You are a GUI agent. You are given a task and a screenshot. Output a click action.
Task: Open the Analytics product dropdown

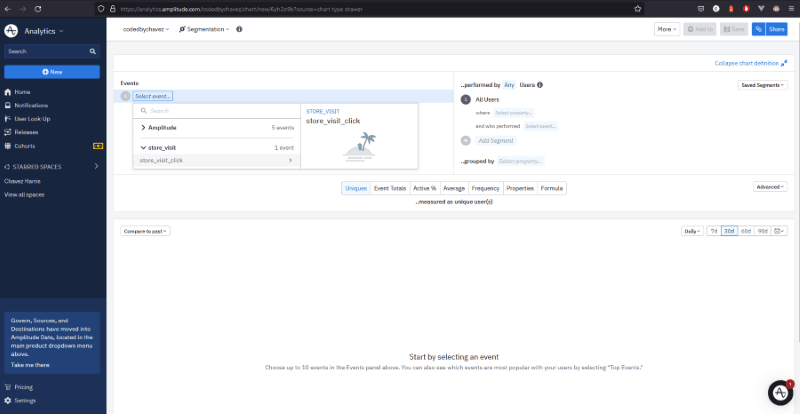[x=44, y=31]
